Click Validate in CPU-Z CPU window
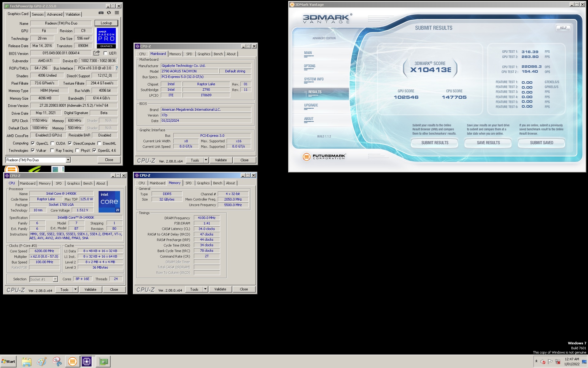The image size is (588, 368). [90, 289]
